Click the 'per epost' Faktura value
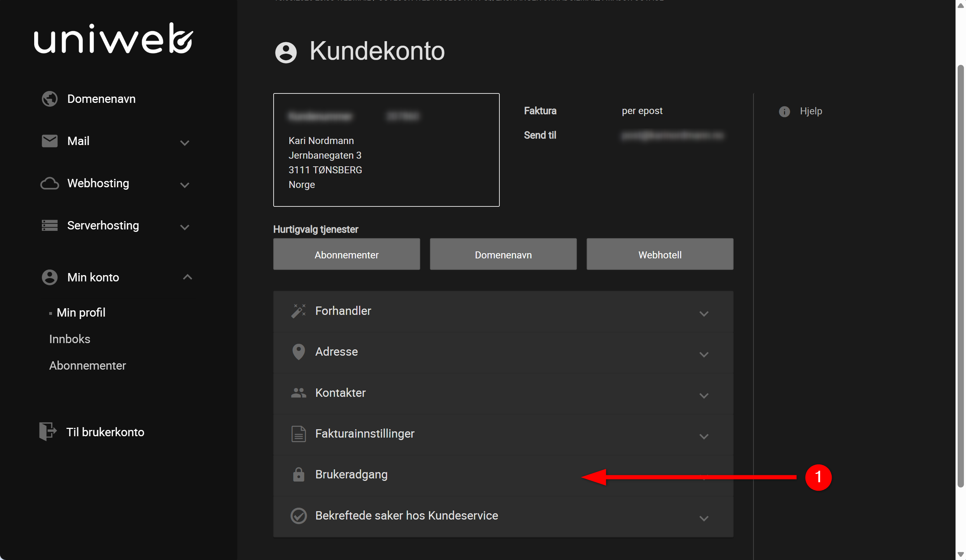Image resolution: width=966 pixels, height=560 pixels. (642, 111)
